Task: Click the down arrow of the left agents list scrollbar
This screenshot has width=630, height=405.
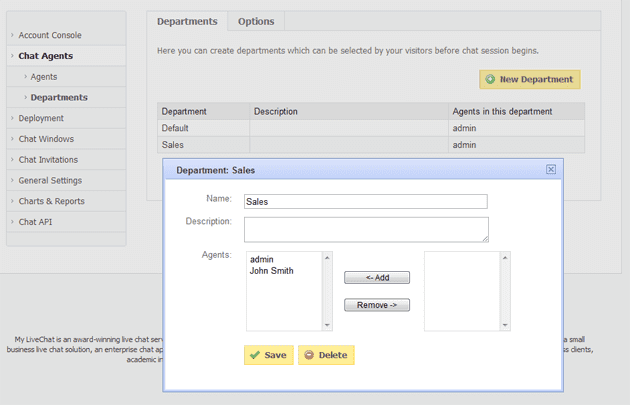Action: click(x=327, y=325)
